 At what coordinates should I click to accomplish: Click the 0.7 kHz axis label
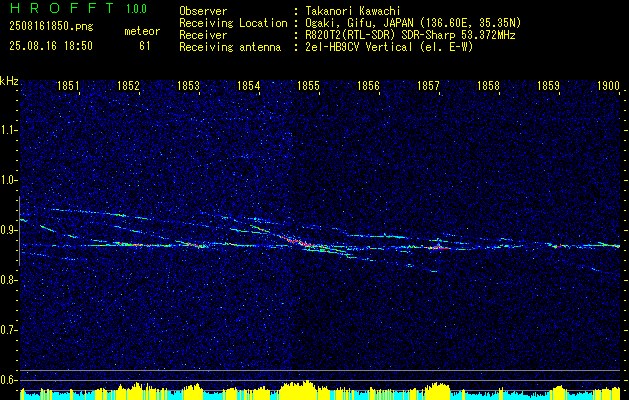pyautogui.click(x=7, y=330)
